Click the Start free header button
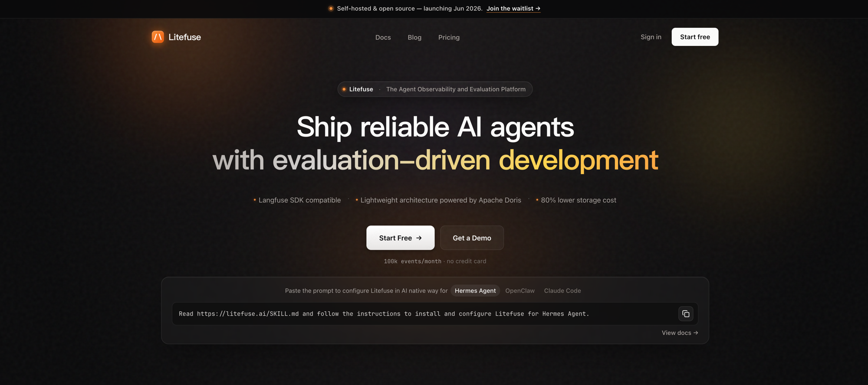Viewport: 868px width, 385px height. (695, 37)
